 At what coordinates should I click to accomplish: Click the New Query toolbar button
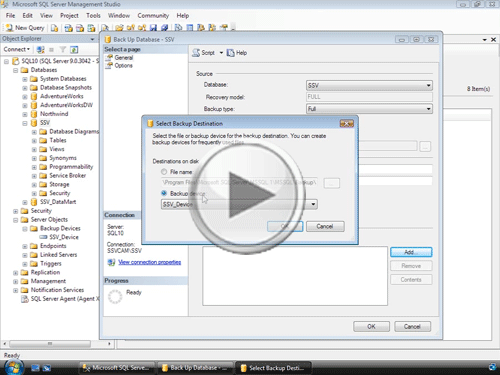[25, 28]
